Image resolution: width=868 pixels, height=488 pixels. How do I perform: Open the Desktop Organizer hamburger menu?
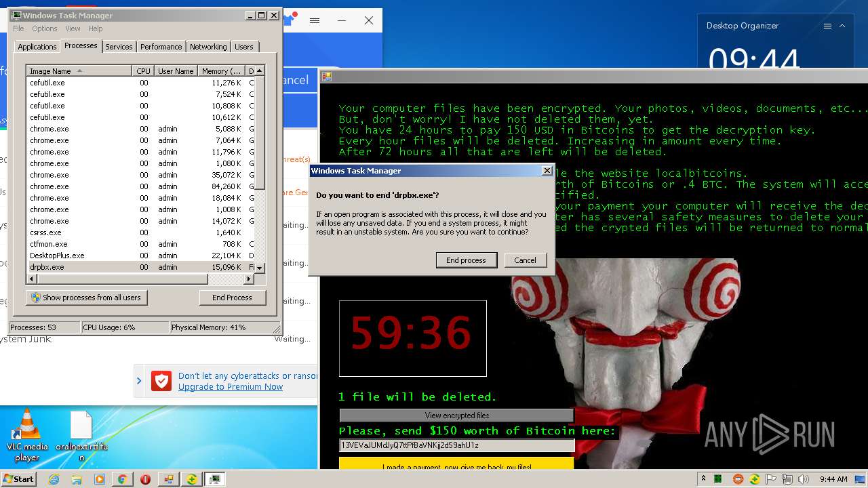point(827,26)
